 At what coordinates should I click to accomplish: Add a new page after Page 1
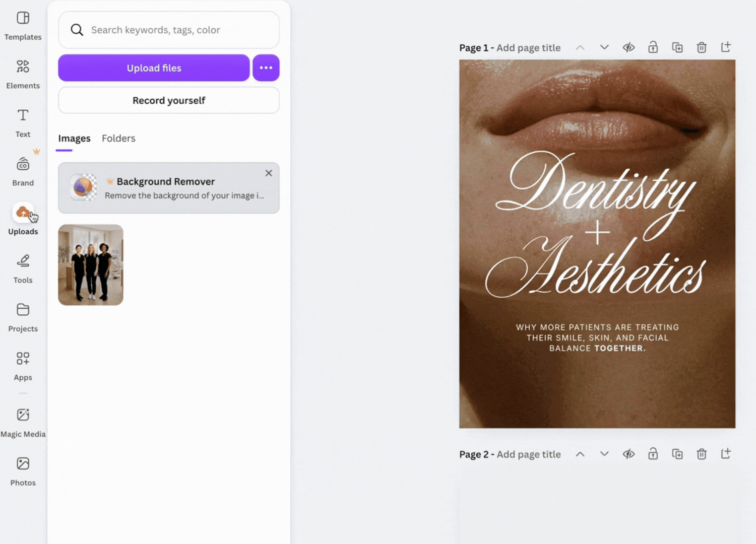(x=726, y=47)
